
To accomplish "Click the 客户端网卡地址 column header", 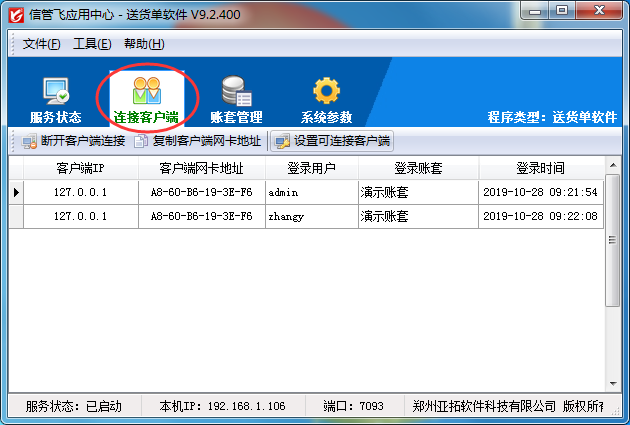I will pos(201,168).
